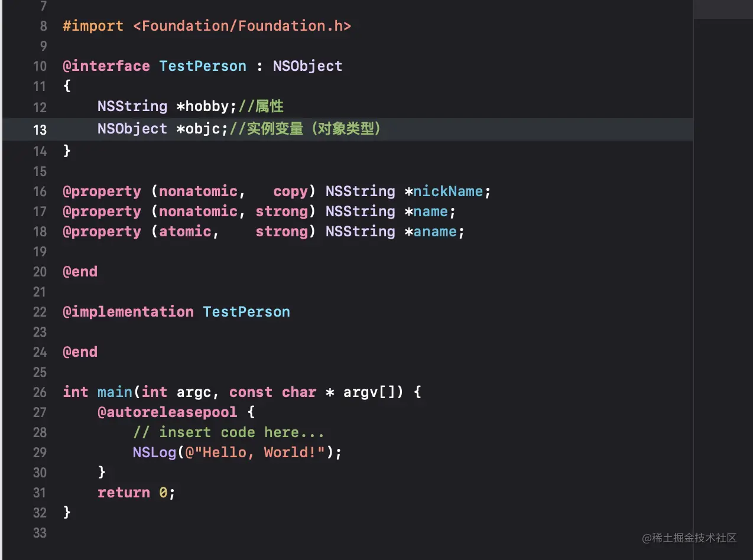This screenshot has width=753, height=560.
Task: Click the nickName property name
Action: (448, 191)
